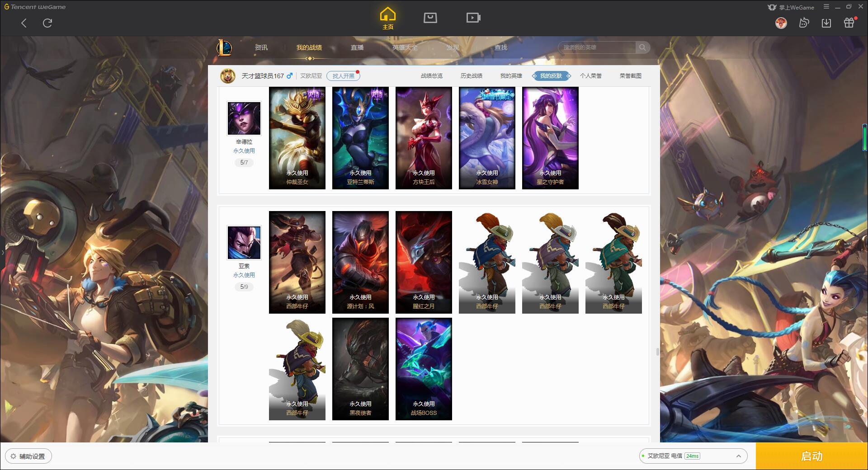Switch to 直播 tab
Image resolution: width=868 pixels, height=470 pixels.
pyautogui.click(x=357, y=47)
